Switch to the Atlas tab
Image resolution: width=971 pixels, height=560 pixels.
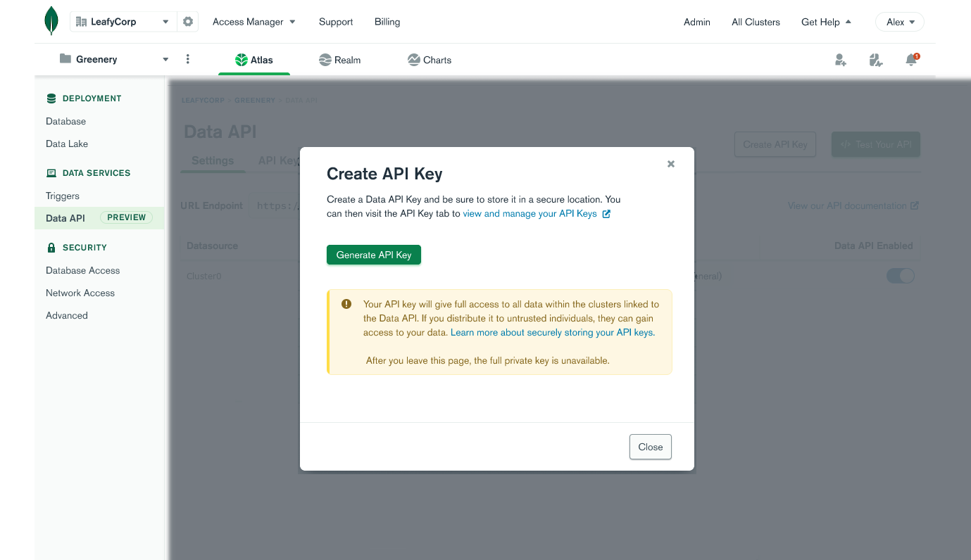[x=254, y=60]
